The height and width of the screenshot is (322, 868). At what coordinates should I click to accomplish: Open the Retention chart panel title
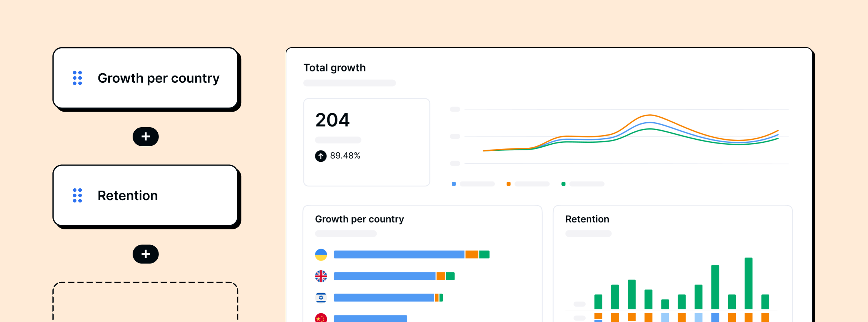(x=587, y=219)
